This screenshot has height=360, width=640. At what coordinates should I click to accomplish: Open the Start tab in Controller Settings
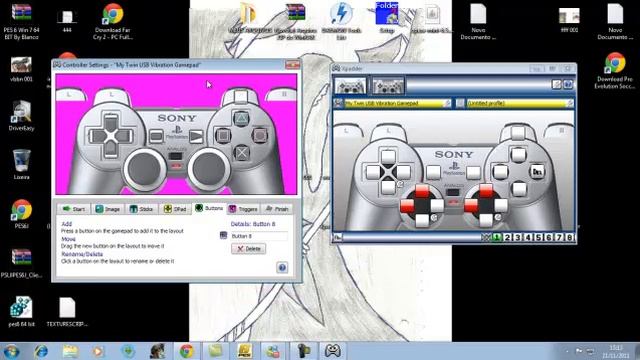pyautogui.click(x=74, y=209)
